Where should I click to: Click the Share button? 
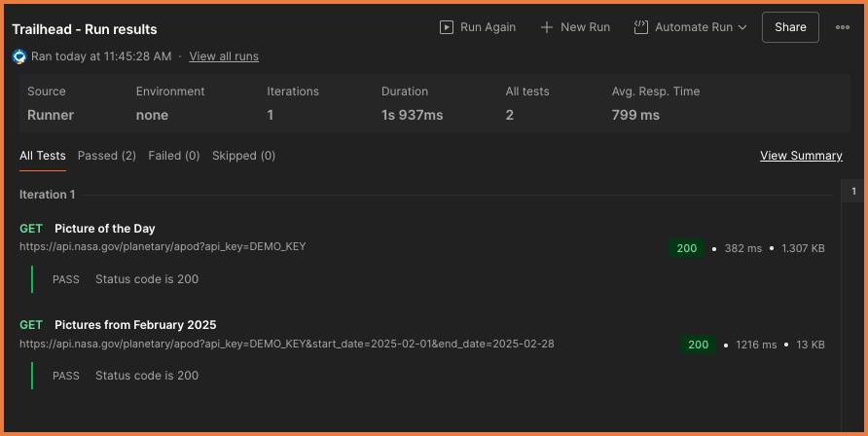[x=790, y=27]
